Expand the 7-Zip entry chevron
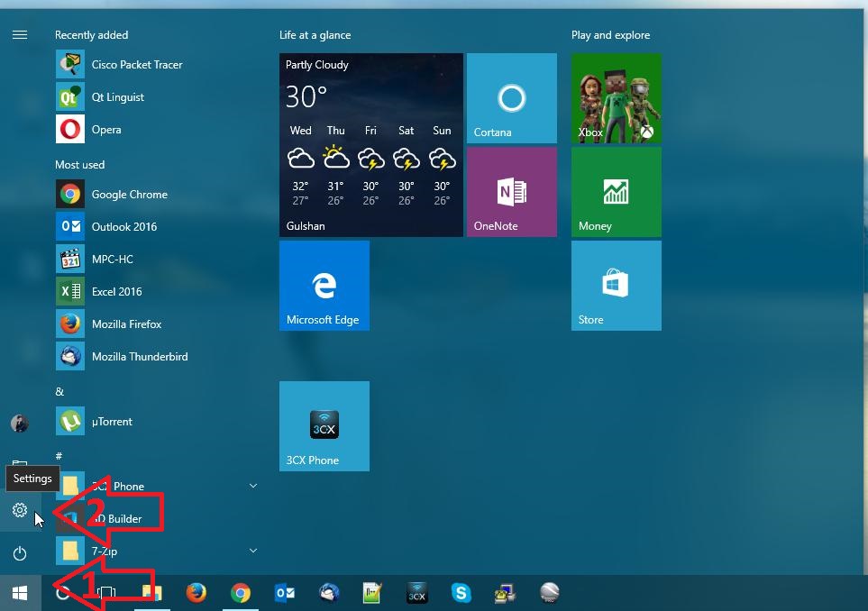868x611 pixels. click(x=253, y=551)
